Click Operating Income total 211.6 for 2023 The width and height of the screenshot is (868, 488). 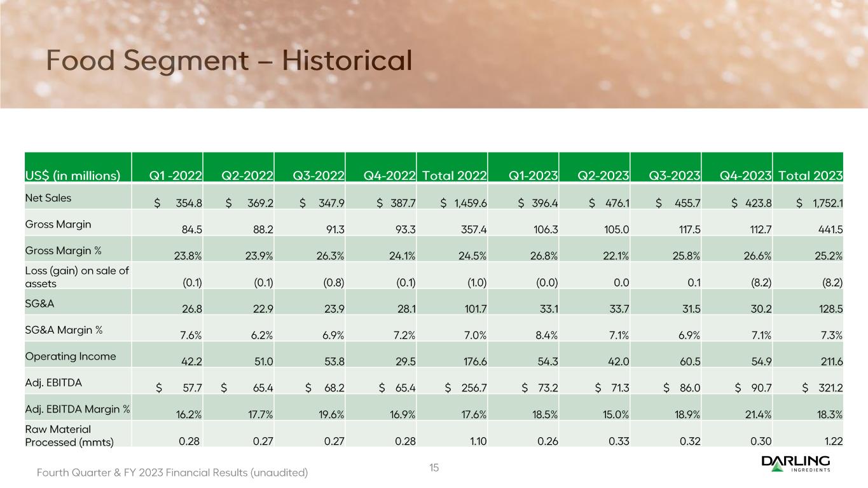click(x=831, y=361)
